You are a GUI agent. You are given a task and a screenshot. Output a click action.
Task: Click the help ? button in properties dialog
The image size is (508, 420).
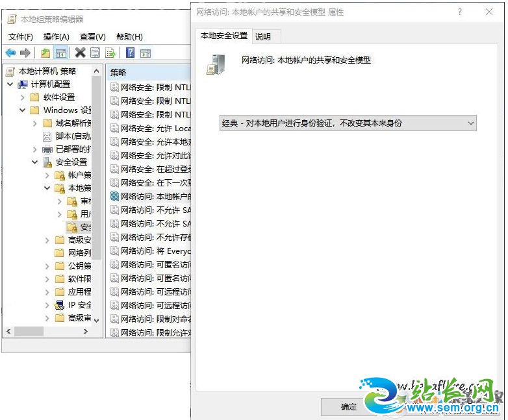click(x=460, y=12)
